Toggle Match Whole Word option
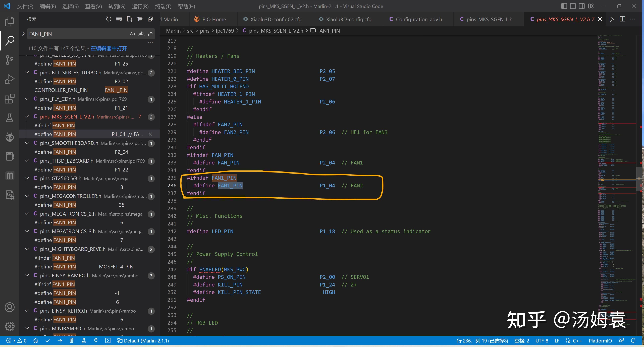 point(141,34)
